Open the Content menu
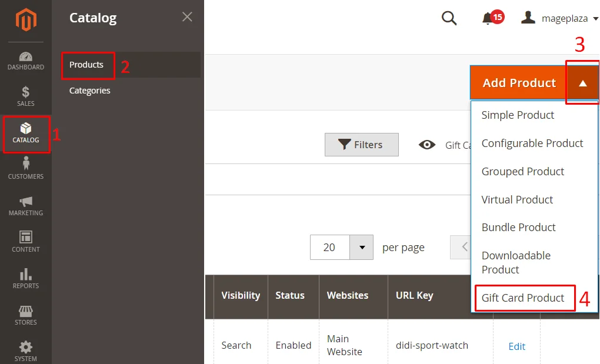This screenshot has width=600, height=364. 26,242
